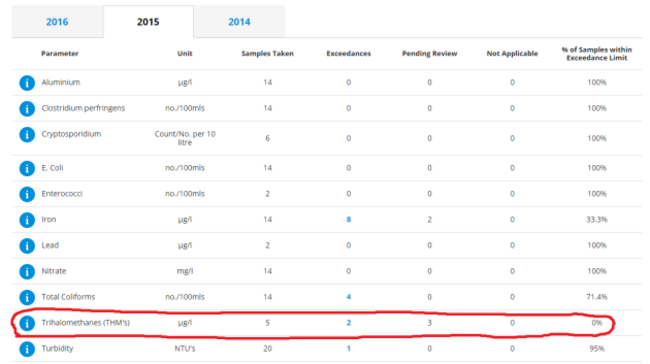Click the Samples Taken column header
The image size is (650, 364).
click(267, 53)
